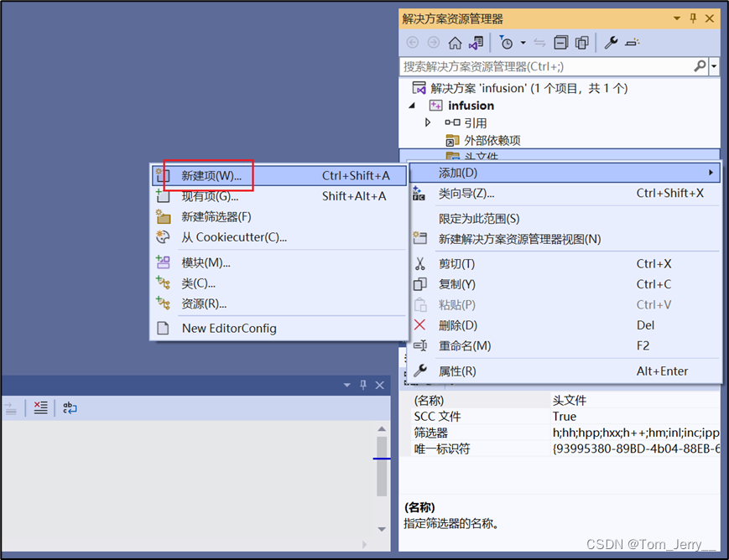Screen dimensions: 729x560
Task: Pin the output panel
Action: 363,385
